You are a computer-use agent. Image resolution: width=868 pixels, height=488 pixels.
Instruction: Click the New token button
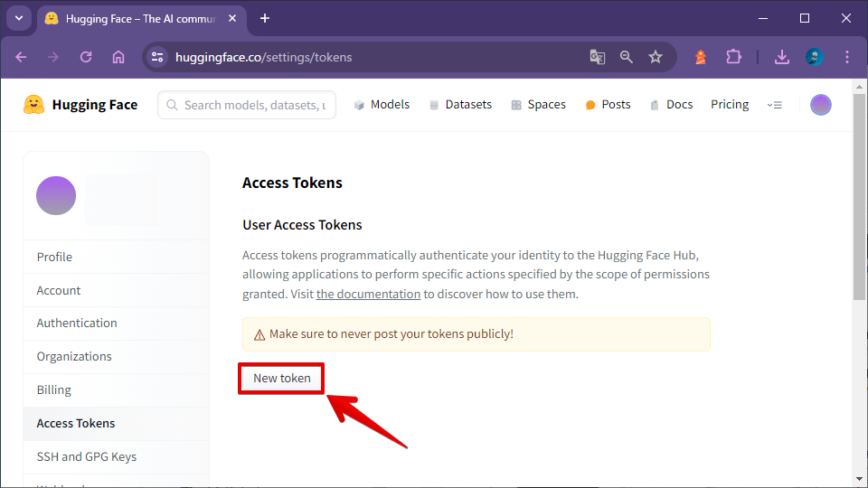(x=282, y=379)
